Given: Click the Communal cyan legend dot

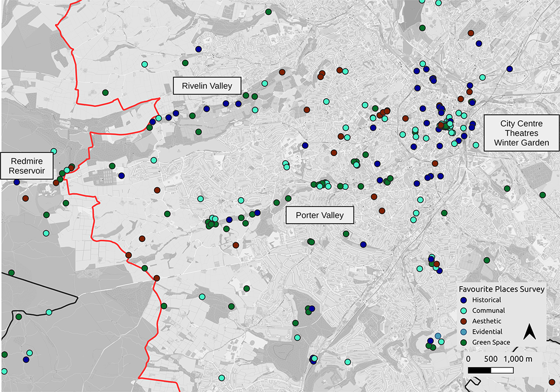Looking at the screenshot, I should 463,310.
